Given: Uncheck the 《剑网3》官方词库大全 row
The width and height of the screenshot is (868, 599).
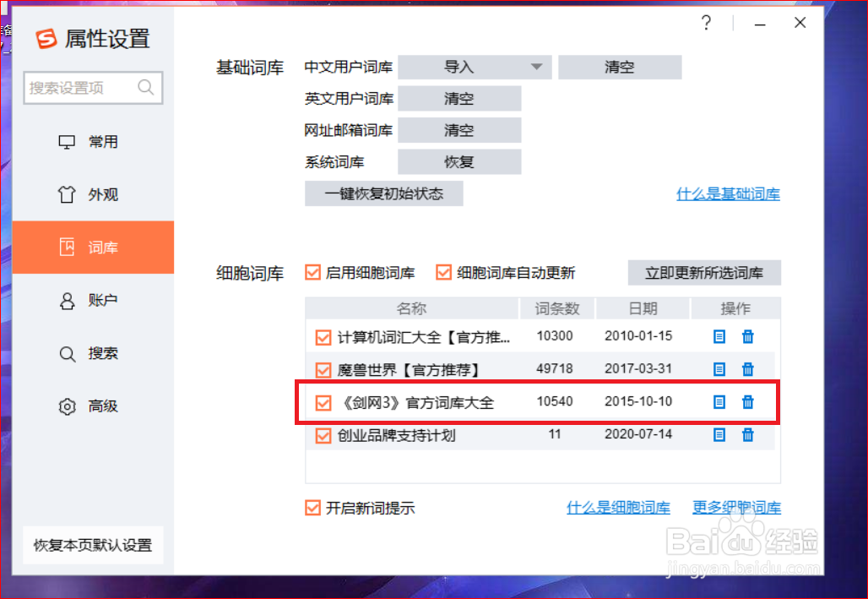Looking at the screenshot, I should click(x=323, y=403).
